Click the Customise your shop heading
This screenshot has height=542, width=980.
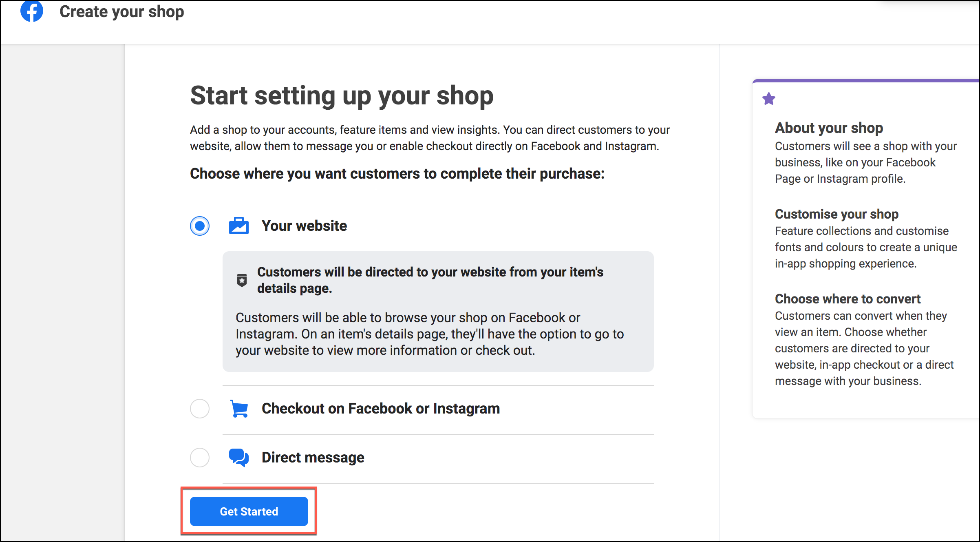click(837, 214)
